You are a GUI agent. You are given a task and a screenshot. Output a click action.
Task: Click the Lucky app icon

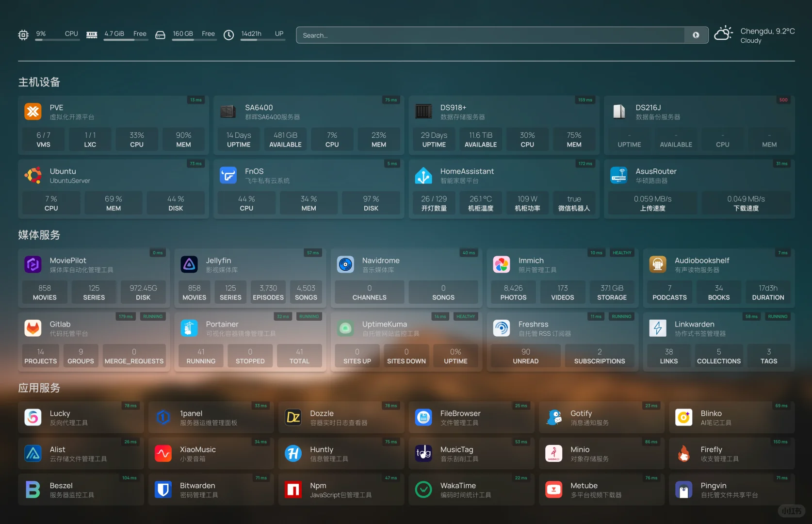[x=33, y=417]
